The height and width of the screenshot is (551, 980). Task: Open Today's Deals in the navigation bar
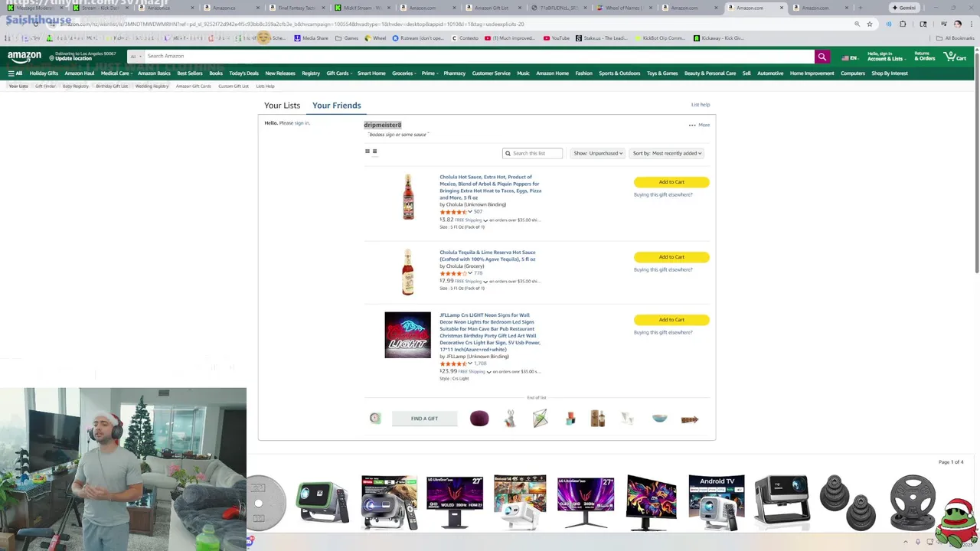tap(243, 73)
